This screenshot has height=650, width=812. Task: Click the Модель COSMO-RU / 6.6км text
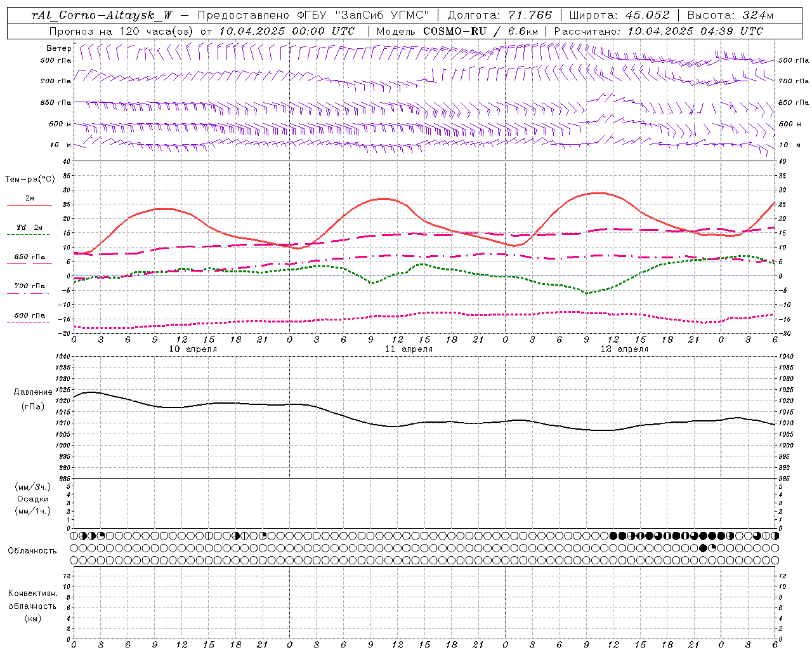click(457, 31)
